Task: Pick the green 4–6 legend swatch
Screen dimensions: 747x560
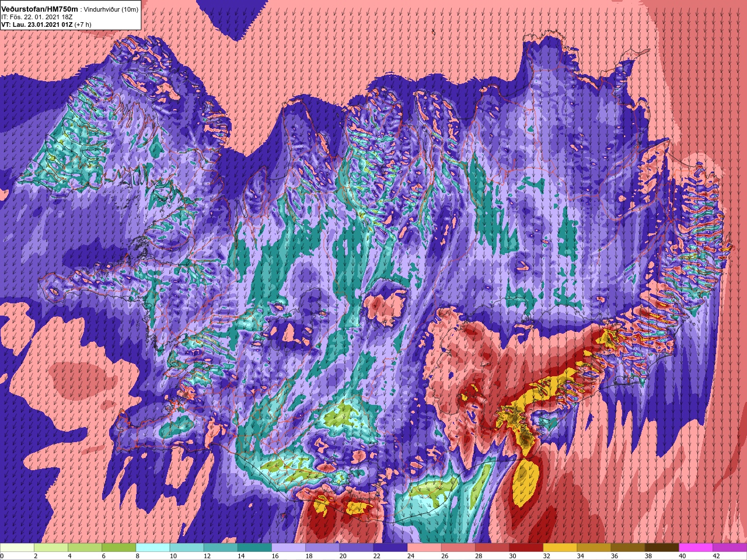Action: (85, 548)
